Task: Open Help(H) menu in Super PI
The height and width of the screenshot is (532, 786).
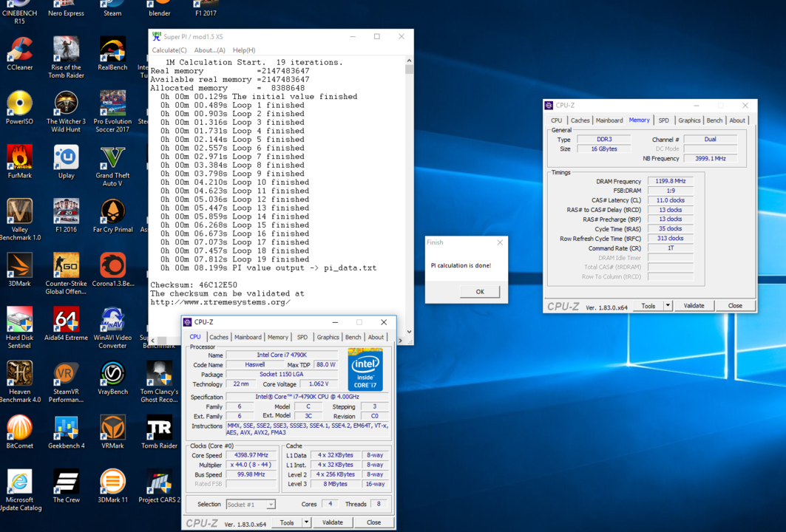Action: click(x=244, y=50)
